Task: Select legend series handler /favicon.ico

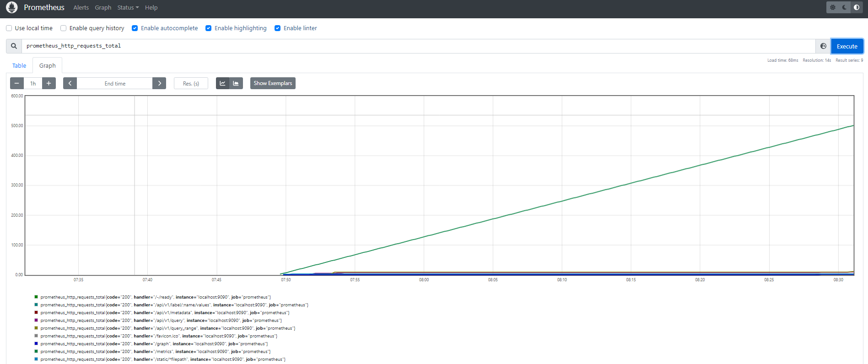Action: [159, 336]
